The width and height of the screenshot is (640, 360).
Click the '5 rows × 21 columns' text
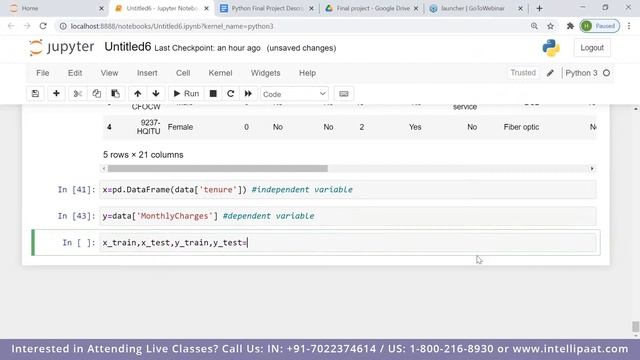click(x=143, y=155)
